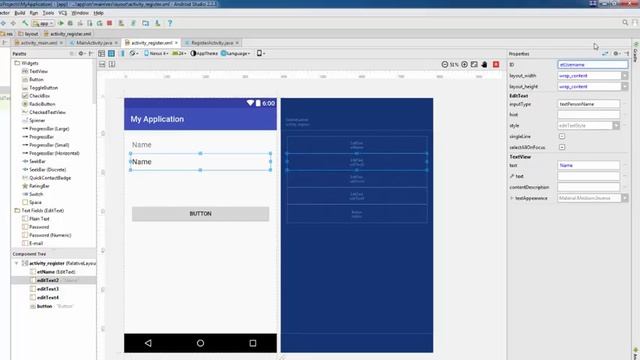Click the green Run app button
This screenshot has width=640, height=360.
(61, 23)
